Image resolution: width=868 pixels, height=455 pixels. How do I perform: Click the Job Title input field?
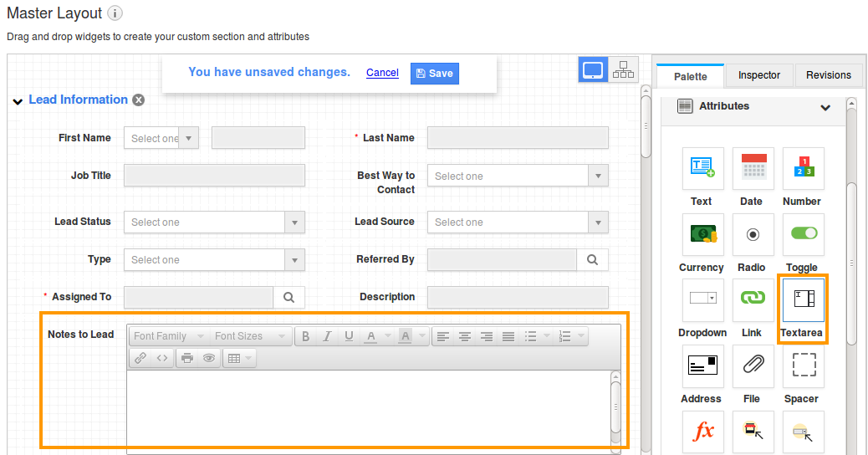coord(214,176)
